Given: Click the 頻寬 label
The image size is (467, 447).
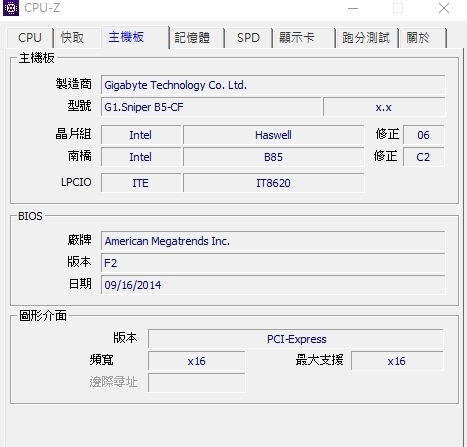Looking at the screenshot, I should click(102, 360).
